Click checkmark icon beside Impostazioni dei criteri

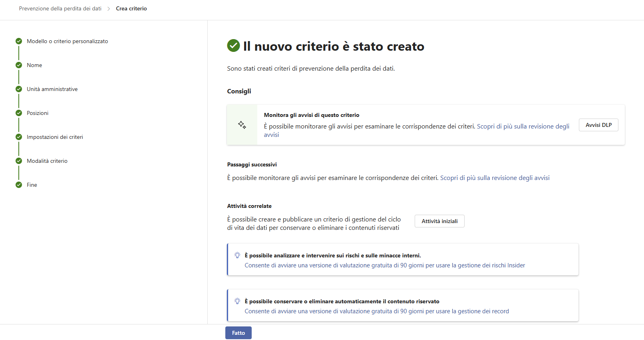point(19,137)
